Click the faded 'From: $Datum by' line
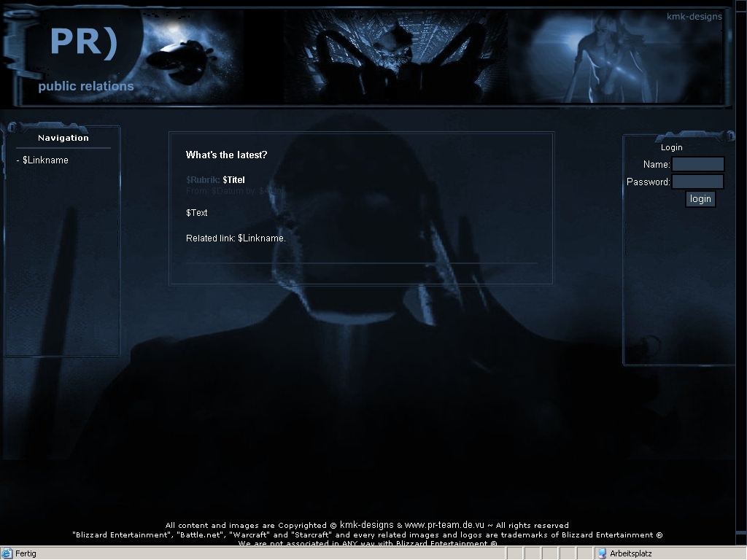The image size is (747, 560). [235, 191]
